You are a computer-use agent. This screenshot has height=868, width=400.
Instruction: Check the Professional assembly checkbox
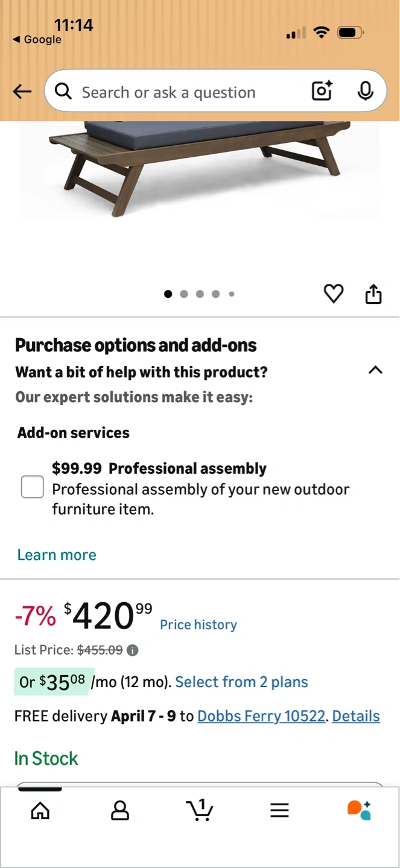pos(33,486)
